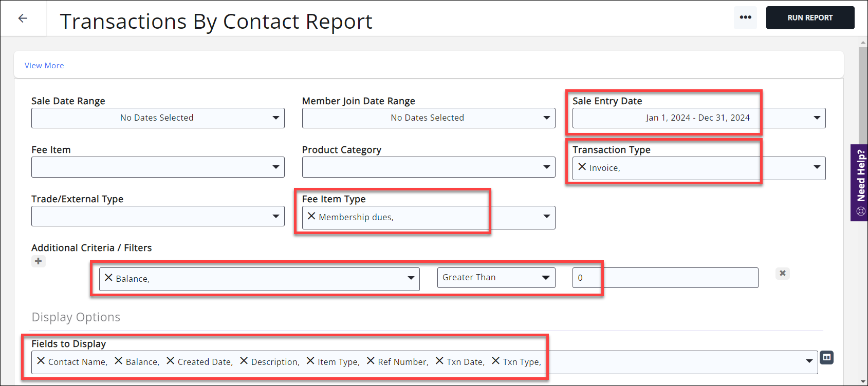Remove Membership dues from Fee Item Type
The image size is (868, 386).
311,216
